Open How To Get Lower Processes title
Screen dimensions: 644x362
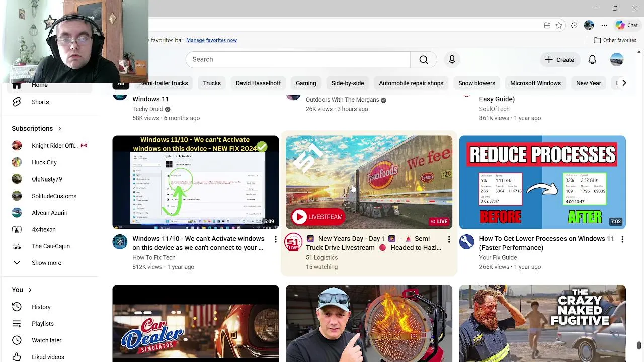(x=546, y=243)
